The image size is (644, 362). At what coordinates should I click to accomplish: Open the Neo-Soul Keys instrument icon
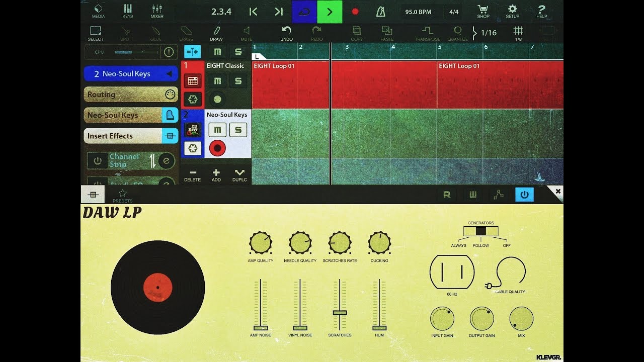coord(193,130)
